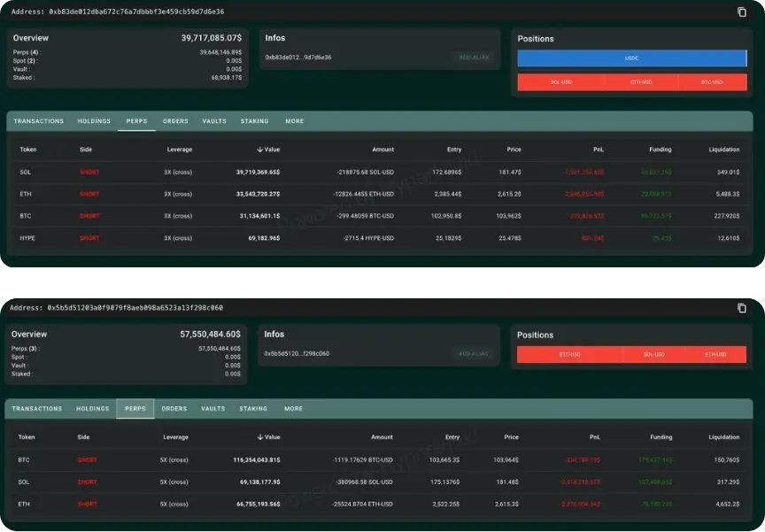The width and height of the screenshot is (765, 532).
Task: Open HOLDINGS tab in upper wallet panel
Action: pyautogui.click(x=95, y=121)
